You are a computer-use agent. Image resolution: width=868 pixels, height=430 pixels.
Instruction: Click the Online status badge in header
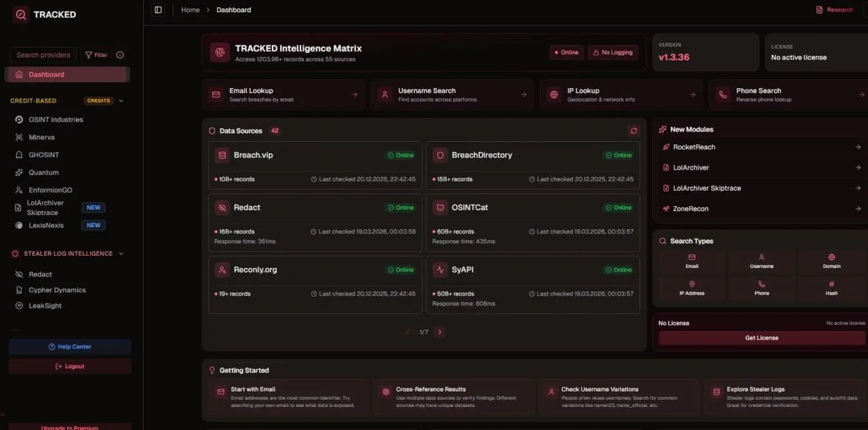(x=566, y=52)
